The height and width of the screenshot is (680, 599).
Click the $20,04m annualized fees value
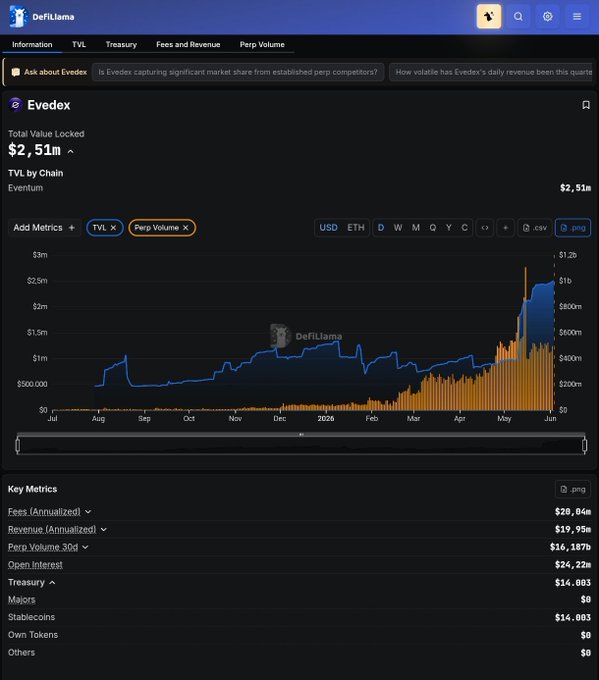[x=573, y=512]
